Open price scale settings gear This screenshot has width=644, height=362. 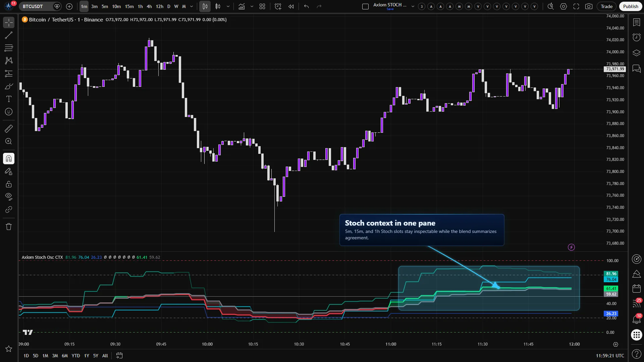tap(615, 344)
